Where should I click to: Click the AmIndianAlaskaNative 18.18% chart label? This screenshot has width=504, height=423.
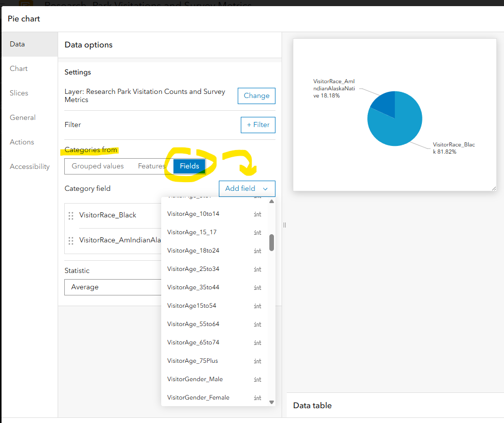click(334, 88)
